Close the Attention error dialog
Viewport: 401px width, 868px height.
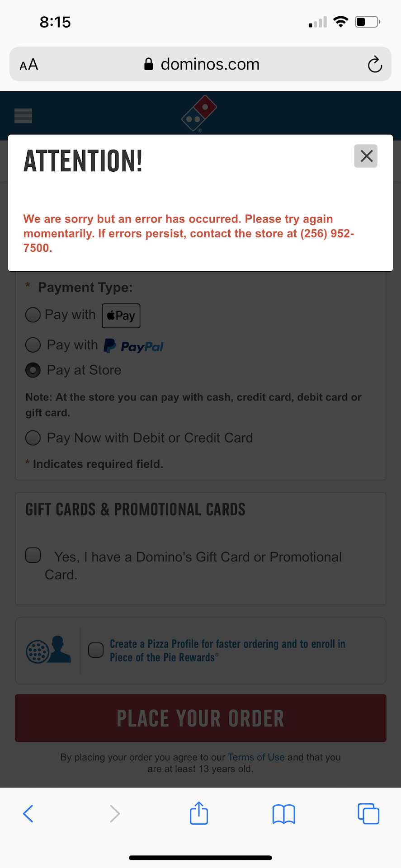pos(366,156)
